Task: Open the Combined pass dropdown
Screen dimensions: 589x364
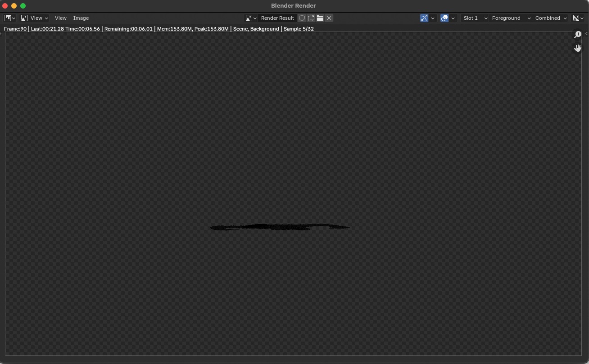Action: click(551, 18)
